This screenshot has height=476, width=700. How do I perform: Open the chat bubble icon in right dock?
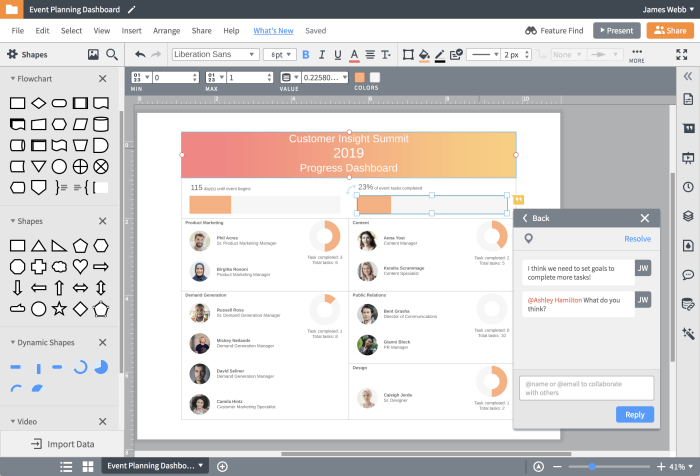(x=688, y=275)
